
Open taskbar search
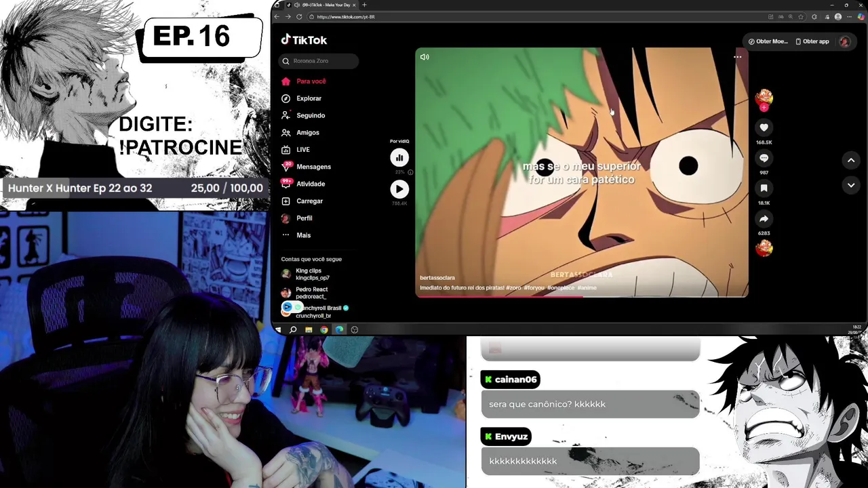pos(293,329)
